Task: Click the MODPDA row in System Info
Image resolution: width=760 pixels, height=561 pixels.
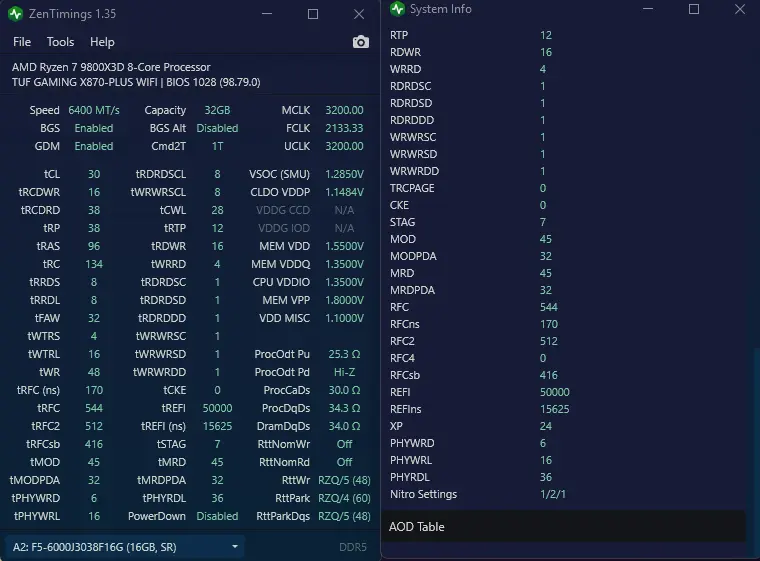Action: (x=563, y=256)
